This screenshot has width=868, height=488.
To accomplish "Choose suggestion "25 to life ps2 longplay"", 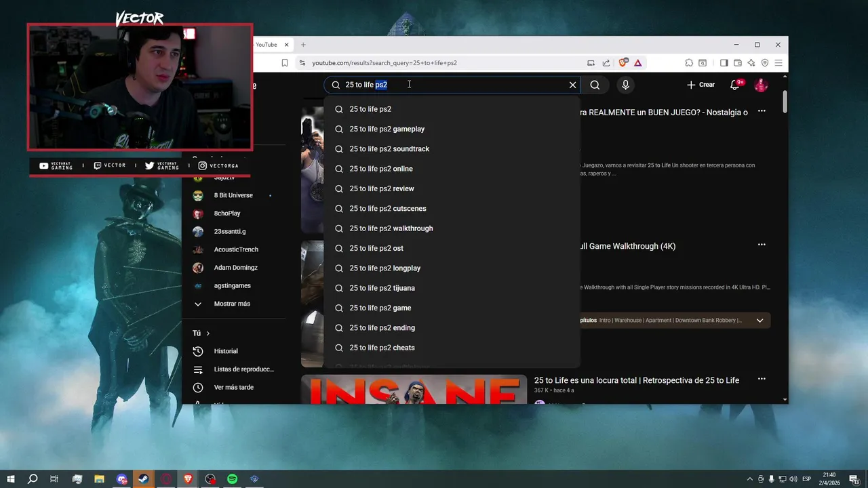I will click(x=452, y=268).
